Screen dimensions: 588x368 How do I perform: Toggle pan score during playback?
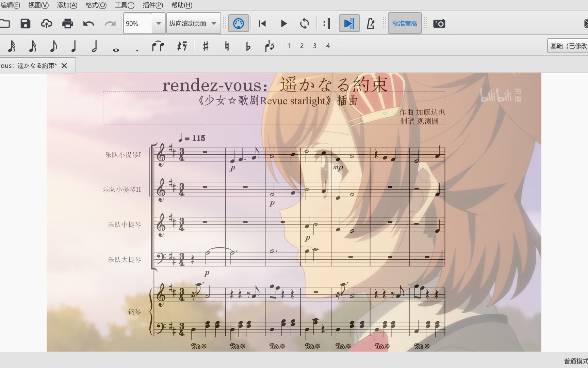349,24
